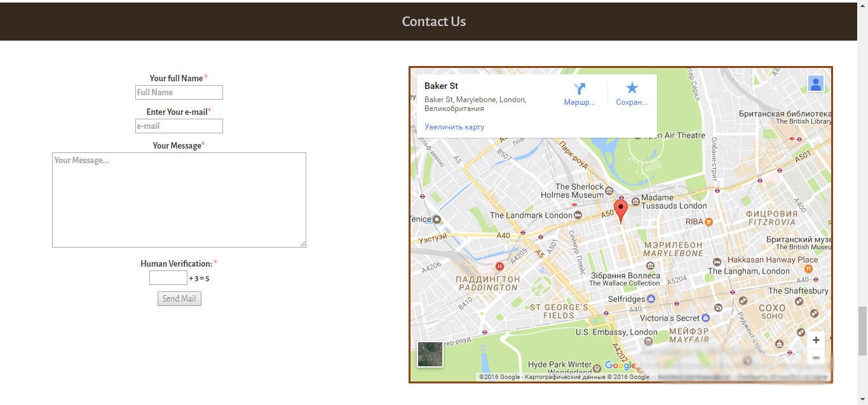Select The Sherlock Holmes Museum marker icon
868x405 pixels.
click(609, 190)
